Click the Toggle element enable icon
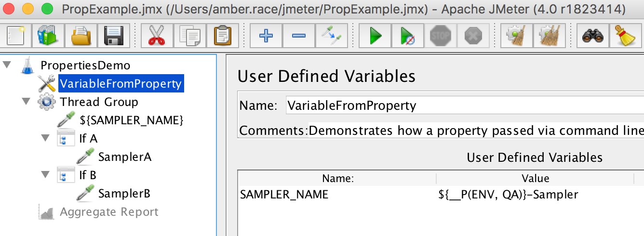Image resolution: width=644 pixels, height=236 pixels. (331, 36)
